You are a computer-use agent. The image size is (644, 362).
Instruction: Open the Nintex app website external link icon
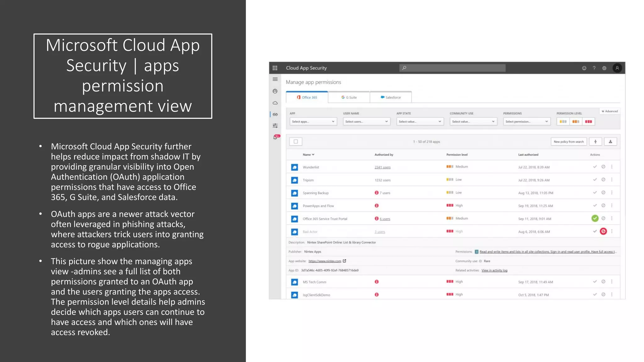pos(345,261)
